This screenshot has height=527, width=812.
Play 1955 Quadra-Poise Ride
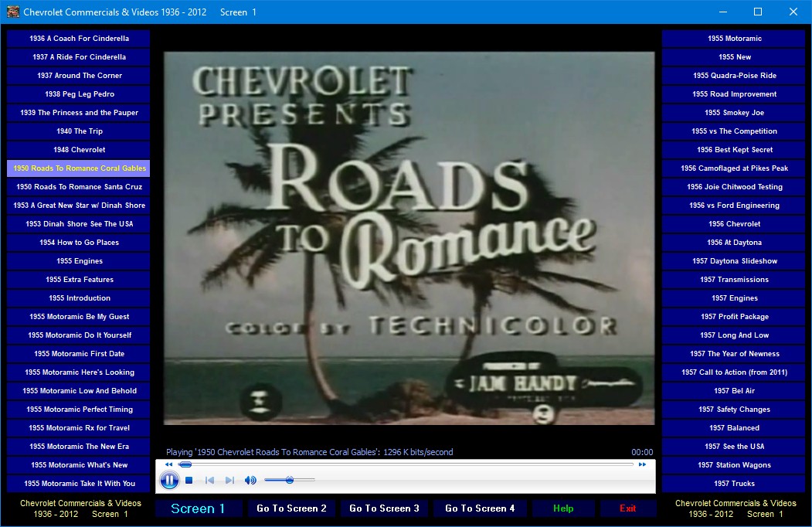point(734,76)
